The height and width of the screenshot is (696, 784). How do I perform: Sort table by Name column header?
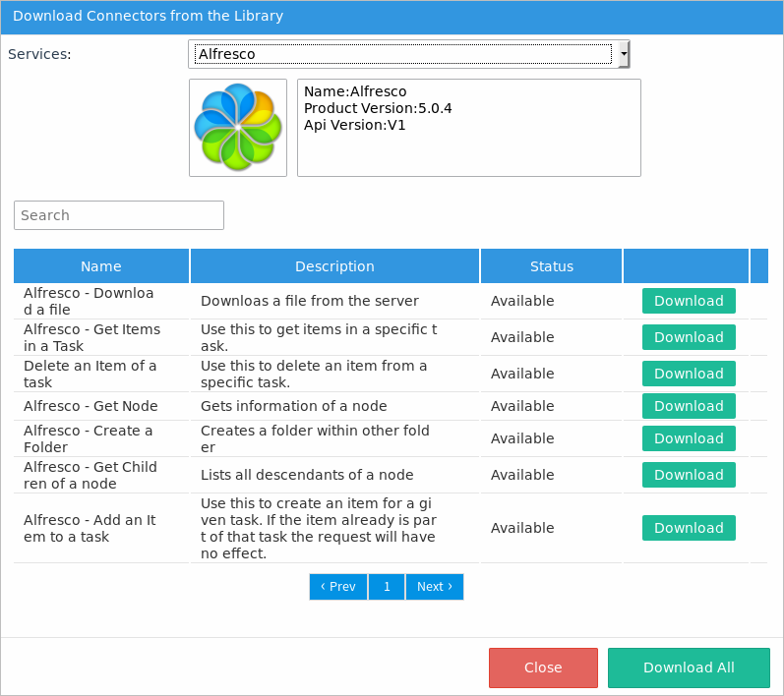[x=101, y=266]
